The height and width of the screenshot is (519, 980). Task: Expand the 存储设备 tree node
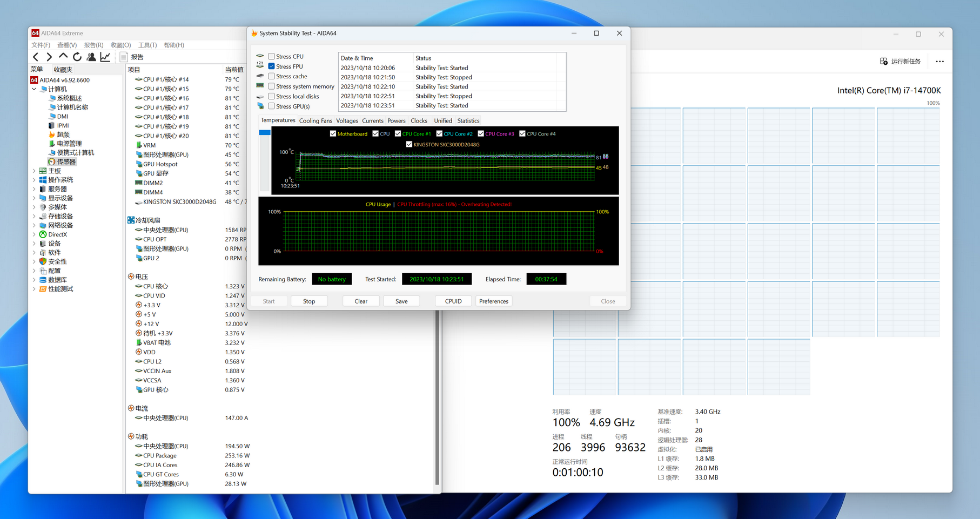[x=35, y=216]
